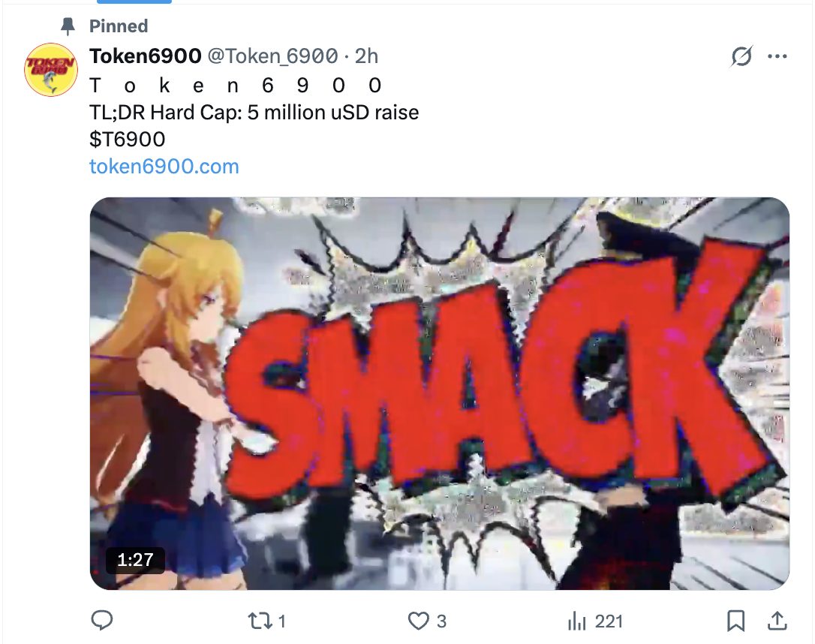Image resolution: width=815 pixels, height=644 pixels.
Task: Visit the token6900.com link
Action: (164, 166)
